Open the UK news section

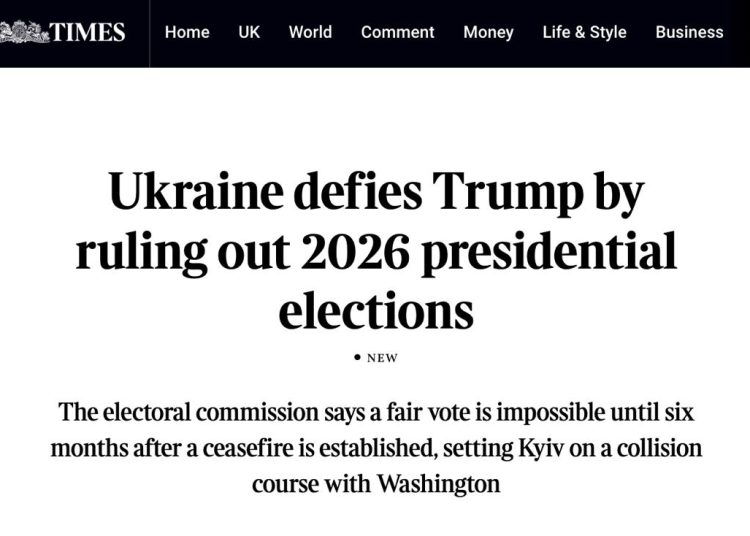[x=249, y=32]
